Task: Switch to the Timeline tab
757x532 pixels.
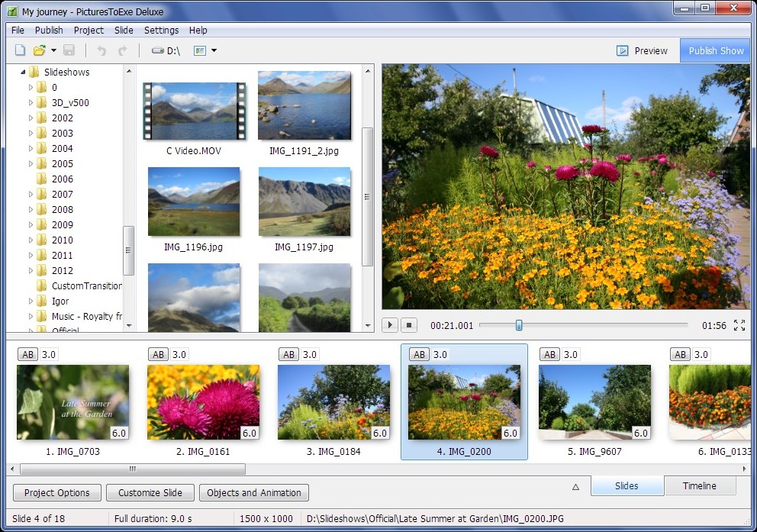Action: coord(701,485)
